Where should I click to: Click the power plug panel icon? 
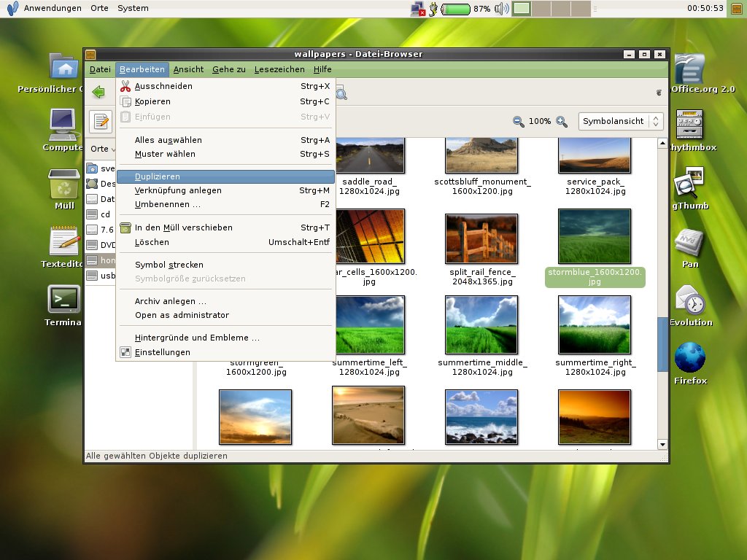click(433, 9)
